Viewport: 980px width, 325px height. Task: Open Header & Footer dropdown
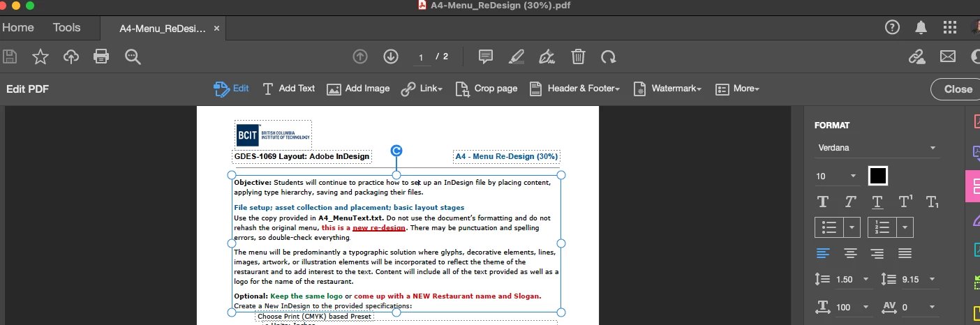click(x=574, y=89)
